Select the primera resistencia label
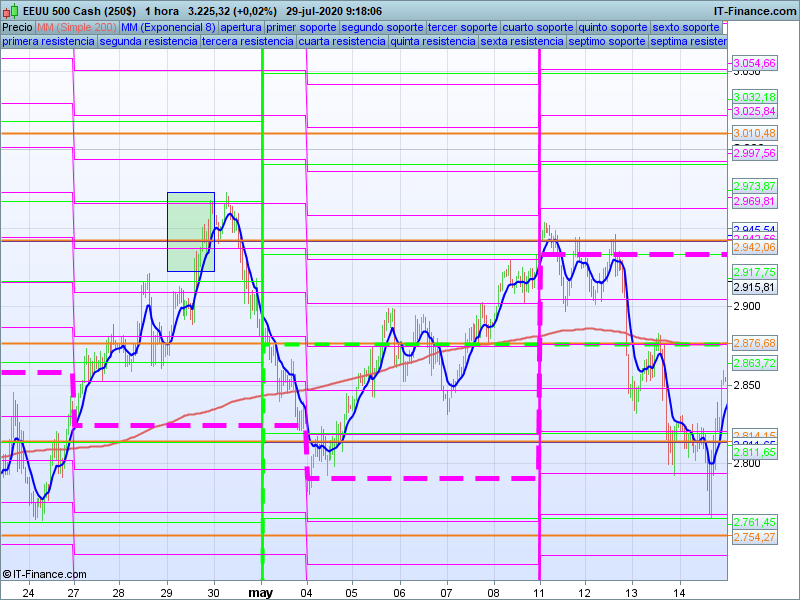Image resolution: width=800 pixels, height=600 pixels. coord(48,42)
